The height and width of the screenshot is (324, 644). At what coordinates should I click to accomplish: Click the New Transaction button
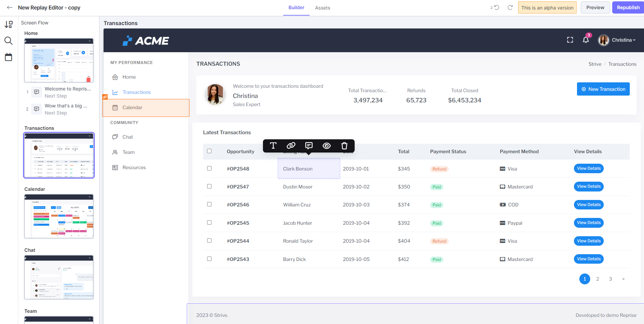pos(603,89)
